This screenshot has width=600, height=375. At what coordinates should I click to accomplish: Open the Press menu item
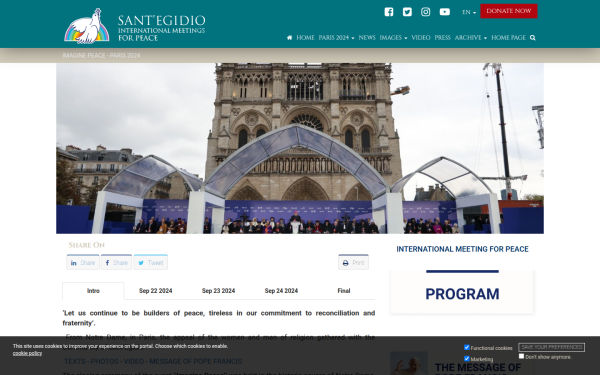pyautogui.click(x=442, y=38)
